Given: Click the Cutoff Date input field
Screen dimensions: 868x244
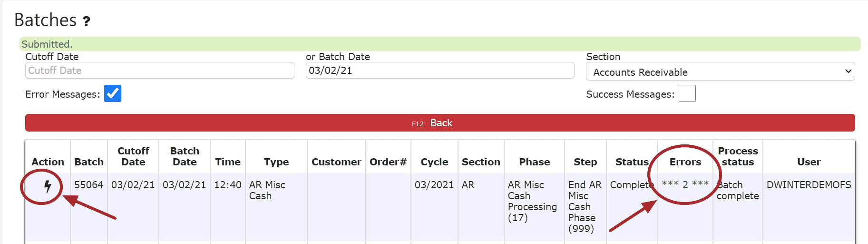Looking at the screenshot, I should click(x=159, y=71).
